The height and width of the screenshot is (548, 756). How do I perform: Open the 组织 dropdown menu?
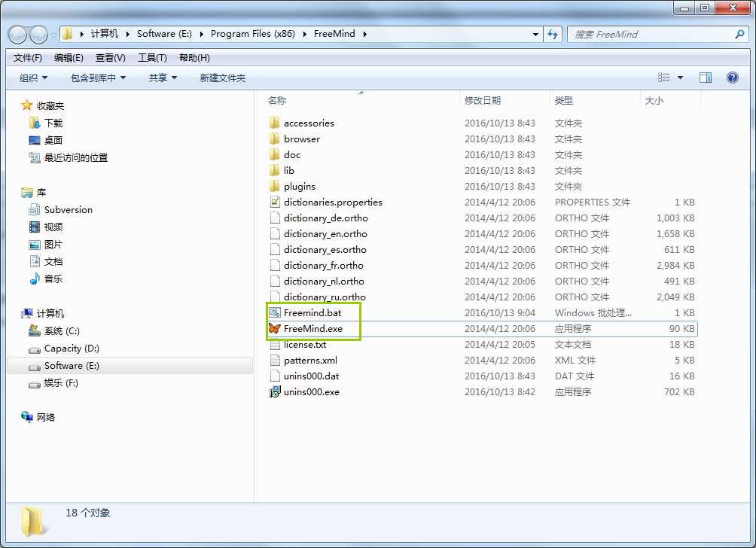pyautogui.click(x=33, y=78)
